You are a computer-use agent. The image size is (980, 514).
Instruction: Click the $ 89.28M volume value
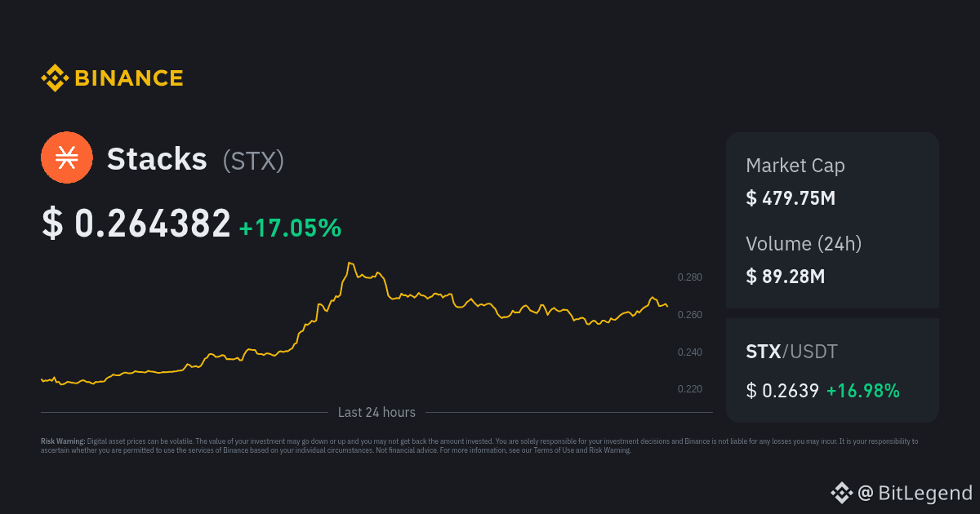tap(786, 276)
